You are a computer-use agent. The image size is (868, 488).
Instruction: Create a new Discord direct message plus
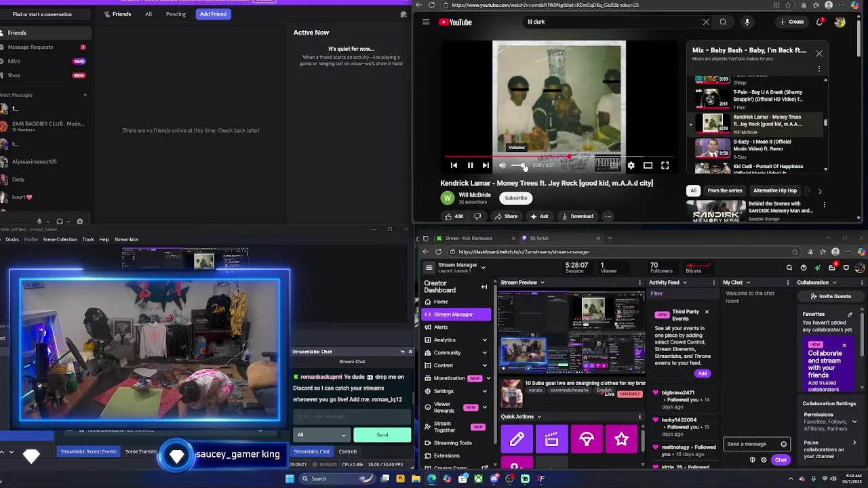85,95
